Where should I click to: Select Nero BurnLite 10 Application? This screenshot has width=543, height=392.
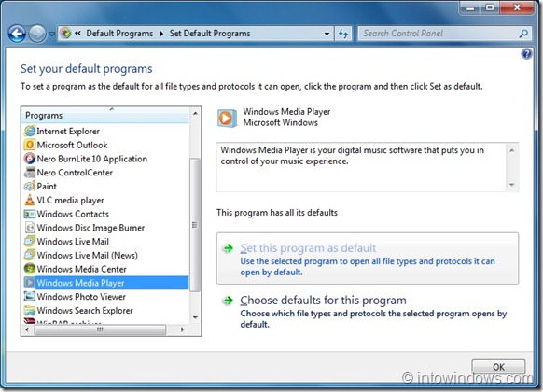tap(91, 159)
